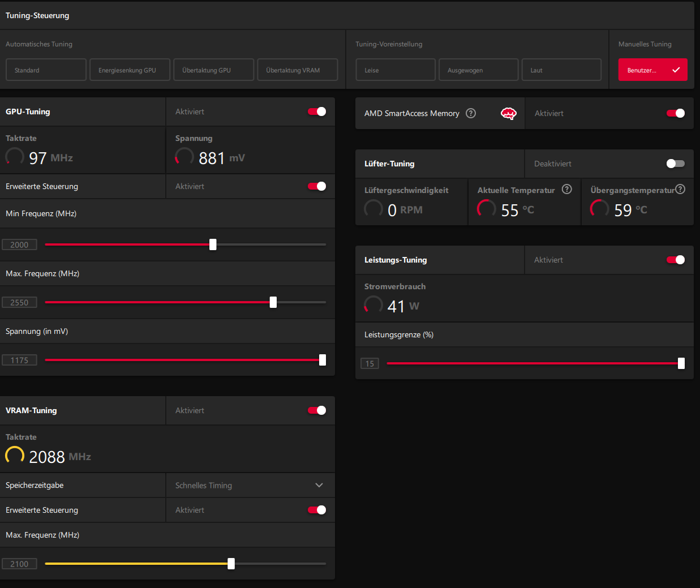Click the Benutzer manual tuning button
The image size is (700, 588).
(x=653, y=70)
